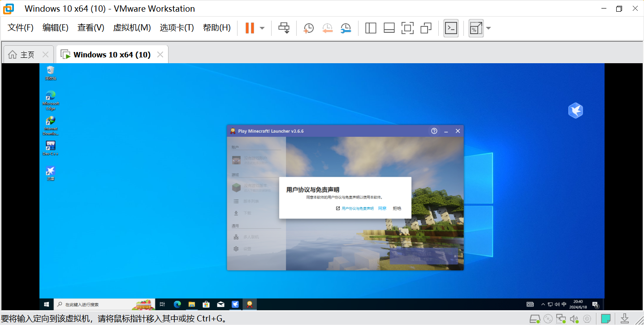Open the 虚拟机(M) menu
Viewport: 644px width, 325px height.
pos(132,28)
